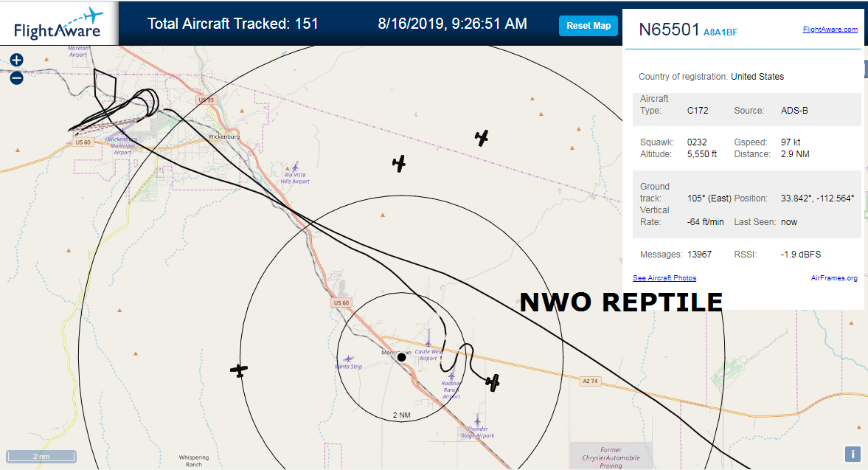Click the Altitude value 5,550 ft
Screen dimensions: 868x470
click(702, 154)
